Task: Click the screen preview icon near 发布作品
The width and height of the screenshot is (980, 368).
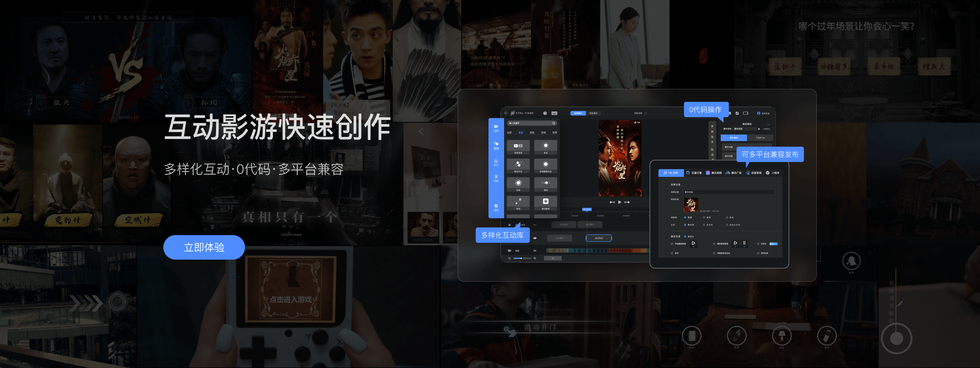Action: point(746,113)
